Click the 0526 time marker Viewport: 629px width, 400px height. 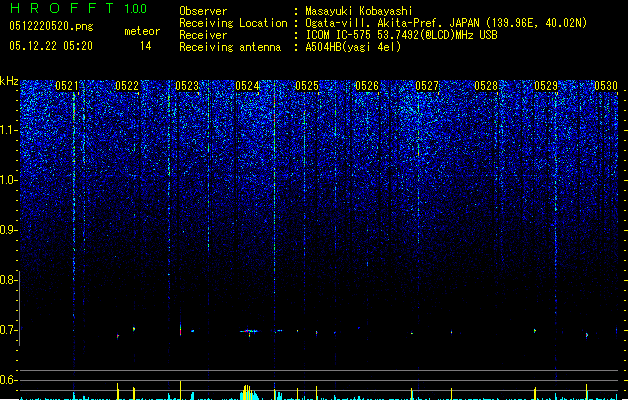pyautogui.click(x=367, y=86)
